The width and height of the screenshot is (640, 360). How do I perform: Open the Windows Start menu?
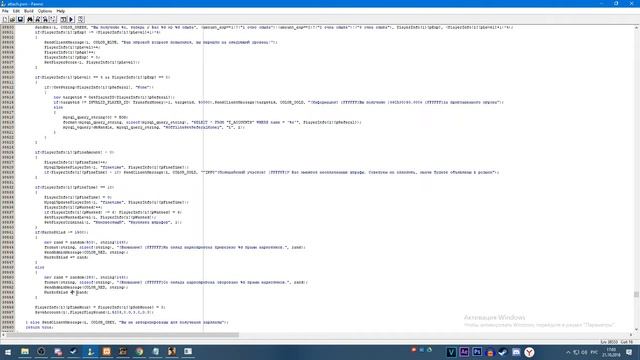[8, 351]
